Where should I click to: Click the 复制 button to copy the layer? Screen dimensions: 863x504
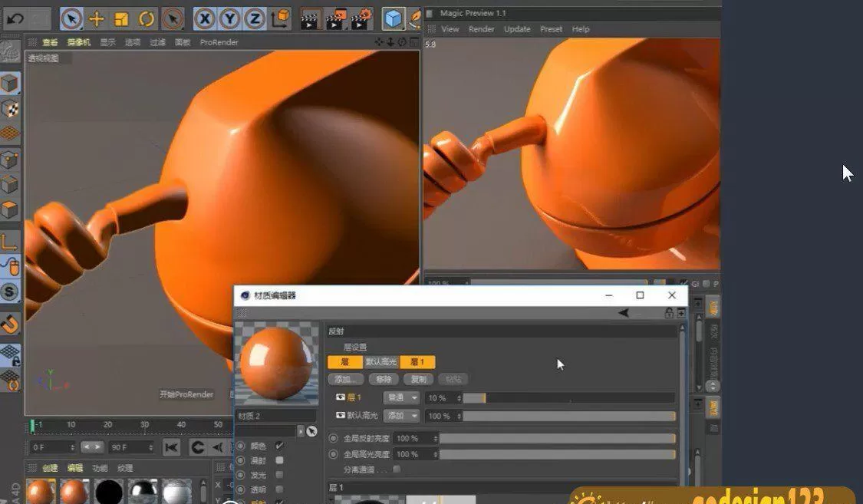pyautogui.click(x=419, y=379)
